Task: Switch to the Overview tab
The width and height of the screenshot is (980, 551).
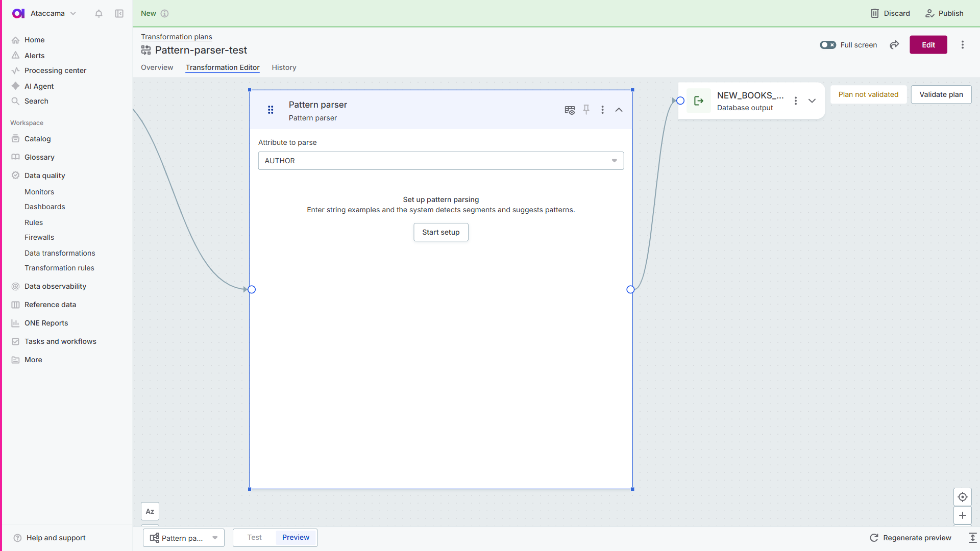Action: 157,67
